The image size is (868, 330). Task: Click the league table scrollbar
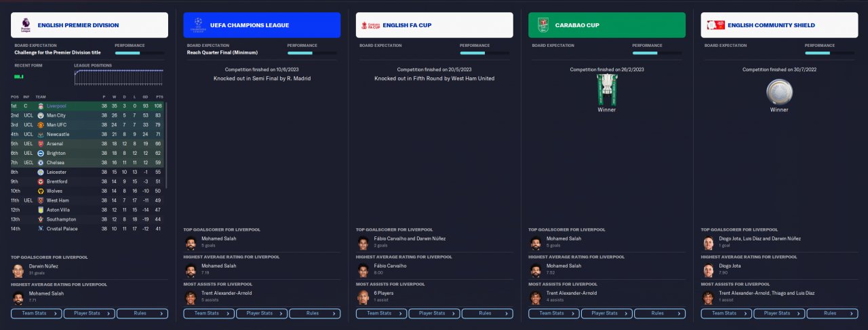166,146
